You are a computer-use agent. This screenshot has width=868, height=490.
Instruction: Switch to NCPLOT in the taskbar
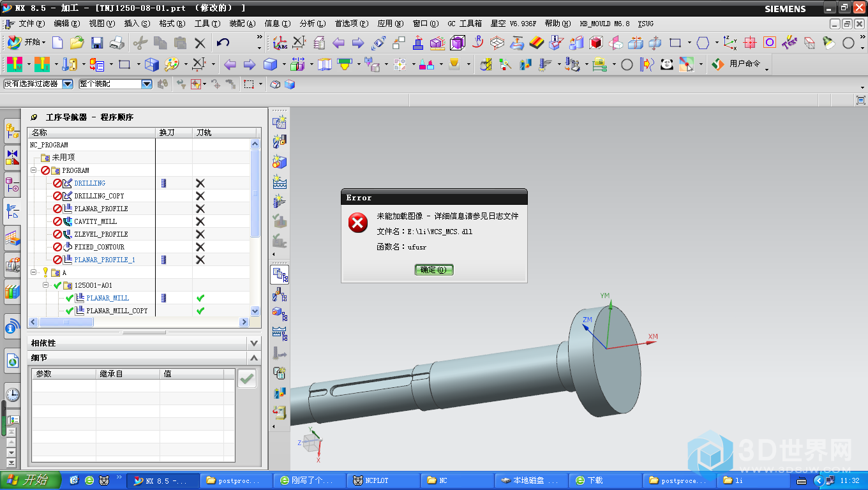(383, 480)
